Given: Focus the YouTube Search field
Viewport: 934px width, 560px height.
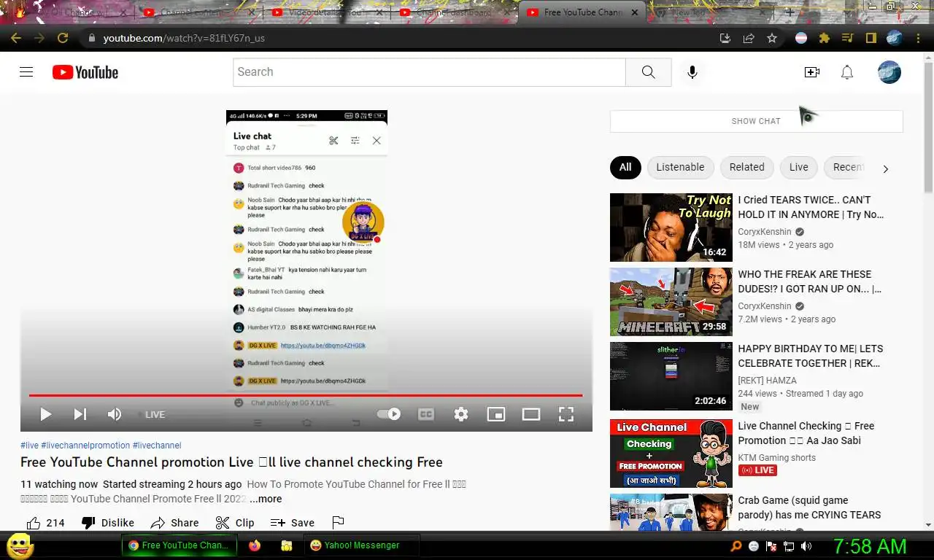Looking at the screenshot, I should (429, 72).
